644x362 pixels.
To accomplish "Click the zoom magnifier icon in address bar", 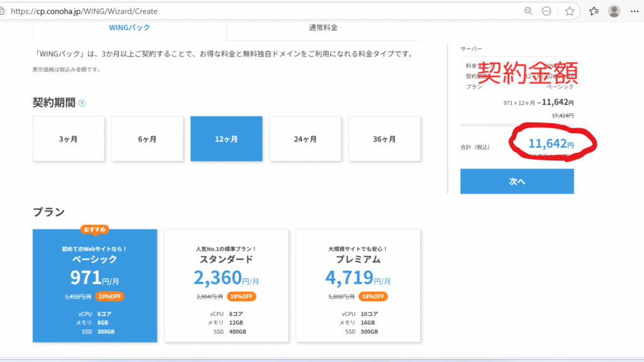I will 528,11.
